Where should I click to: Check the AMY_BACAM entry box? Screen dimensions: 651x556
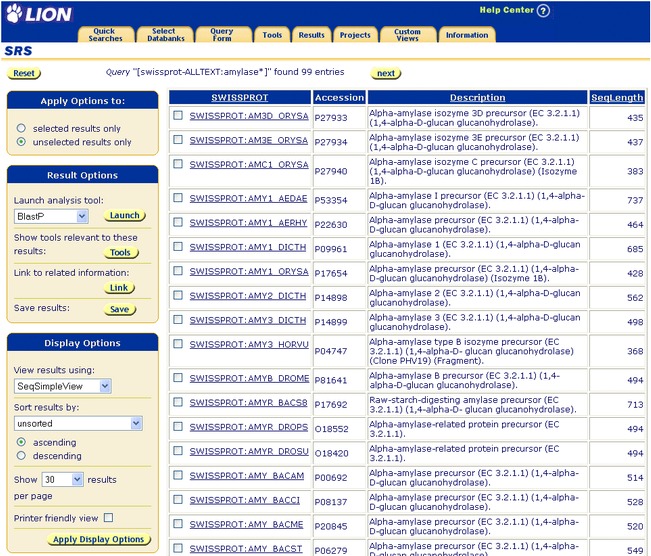click(x=178, y=474)
